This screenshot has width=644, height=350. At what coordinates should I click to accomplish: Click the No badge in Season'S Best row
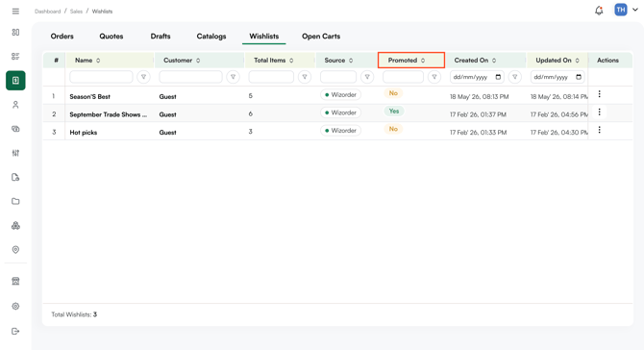393,93
